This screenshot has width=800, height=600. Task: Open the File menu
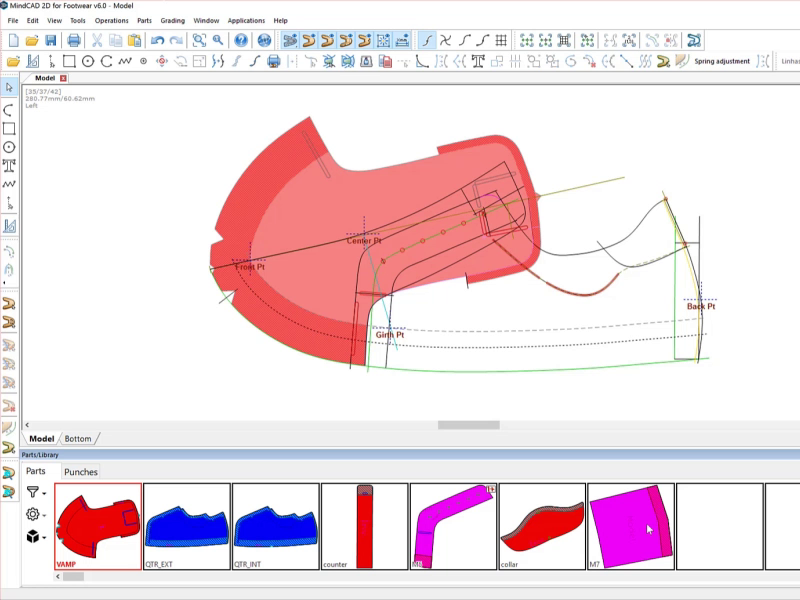13,20
